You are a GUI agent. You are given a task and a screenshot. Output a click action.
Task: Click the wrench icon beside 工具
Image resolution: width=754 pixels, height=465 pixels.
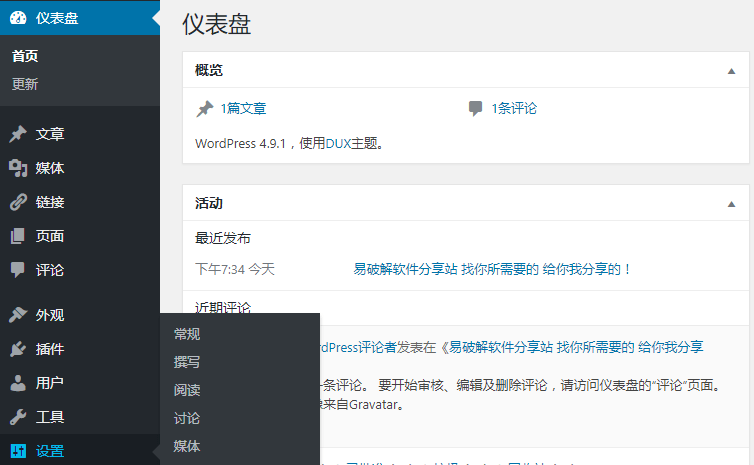pyautogui.click(x=18, y=417)
